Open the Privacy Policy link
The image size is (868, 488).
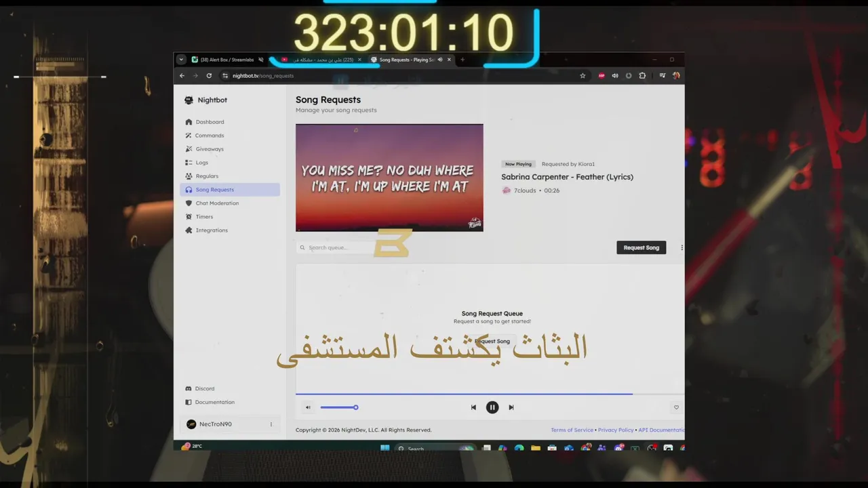616,430
